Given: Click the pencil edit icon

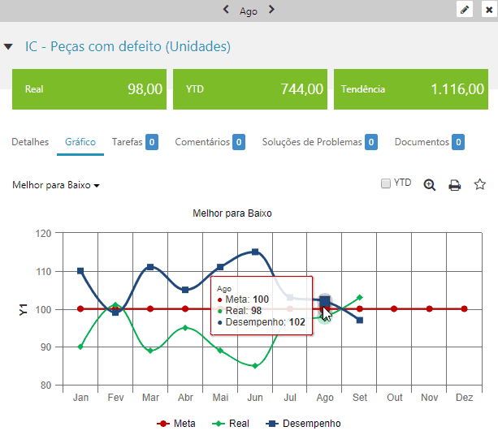Looking at the screenshot, I should (x=465, y=10).
